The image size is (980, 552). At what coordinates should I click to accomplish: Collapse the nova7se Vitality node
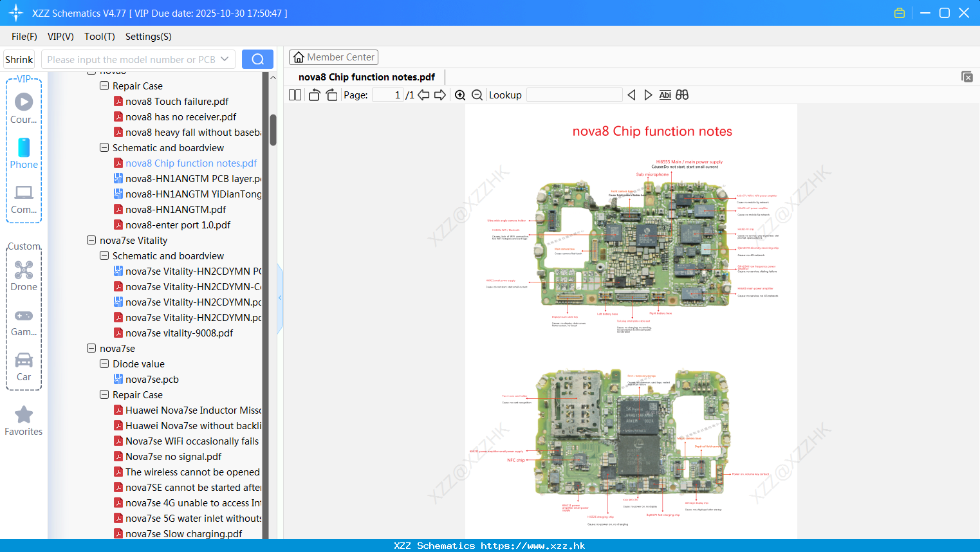click(x=91, y=240)
